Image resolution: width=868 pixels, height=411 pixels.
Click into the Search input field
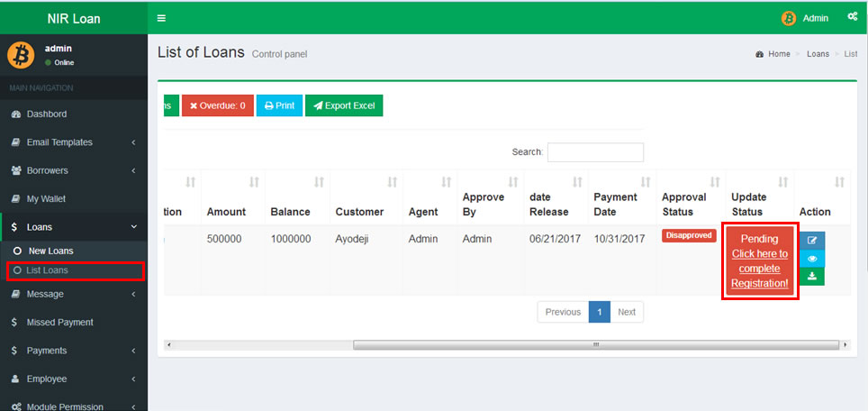[595, 152]
